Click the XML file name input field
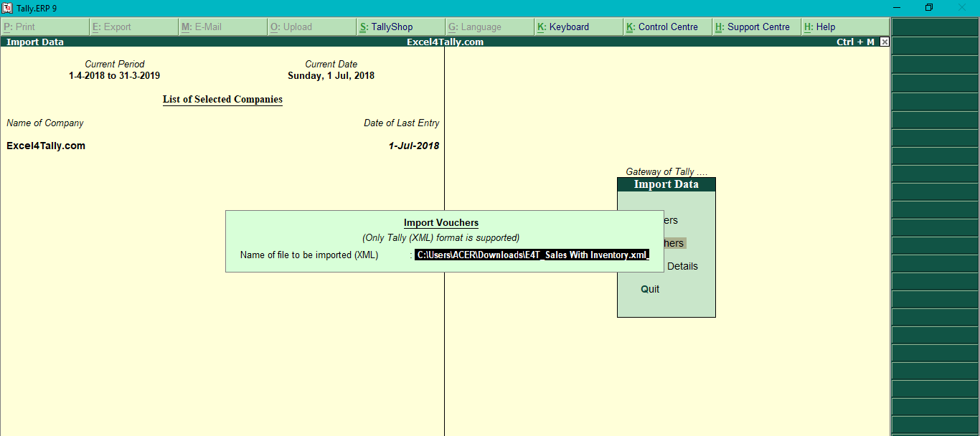The width and height of the screenshot is (980, 436). point(532,255)
